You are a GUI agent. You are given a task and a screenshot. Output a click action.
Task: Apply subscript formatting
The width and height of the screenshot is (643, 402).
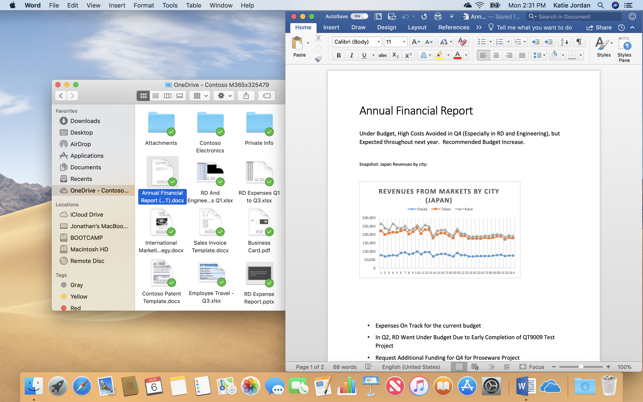(395, 55)
